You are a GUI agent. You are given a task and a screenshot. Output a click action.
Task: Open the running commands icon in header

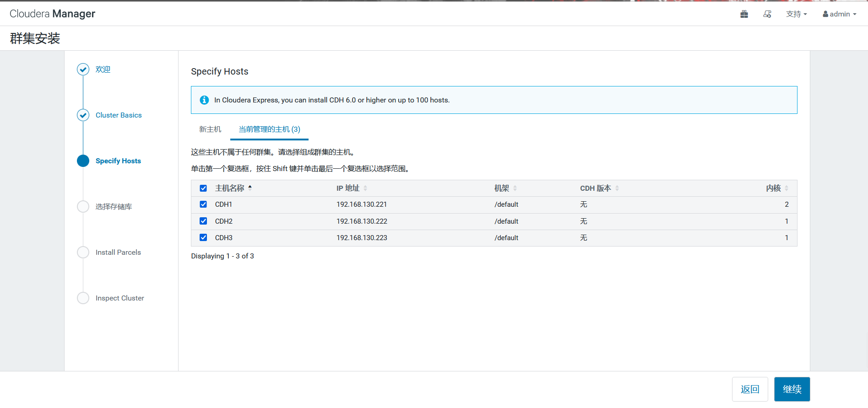coord(767,14)
